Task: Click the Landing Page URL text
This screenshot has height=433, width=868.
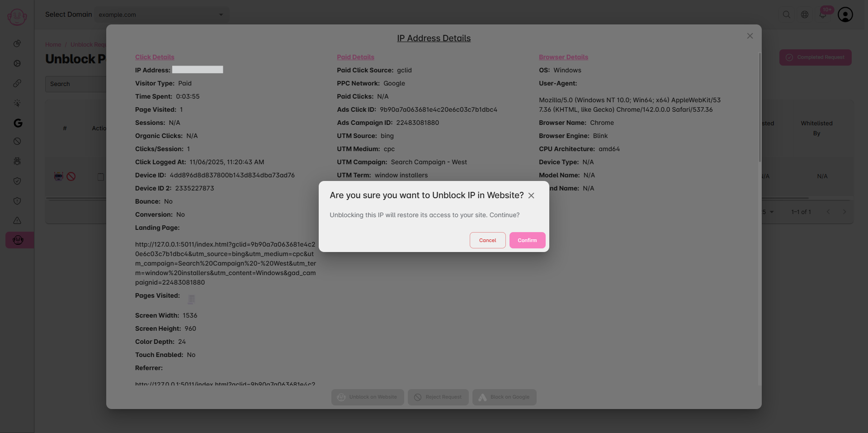Action: tap(226, 263)
